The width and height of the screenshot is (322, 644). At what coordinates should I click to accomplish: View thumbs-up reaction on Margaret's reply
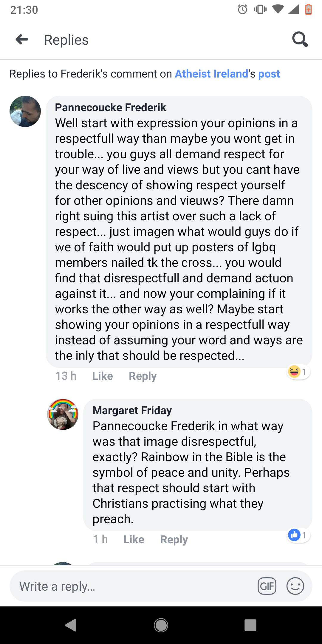(298, 535)
